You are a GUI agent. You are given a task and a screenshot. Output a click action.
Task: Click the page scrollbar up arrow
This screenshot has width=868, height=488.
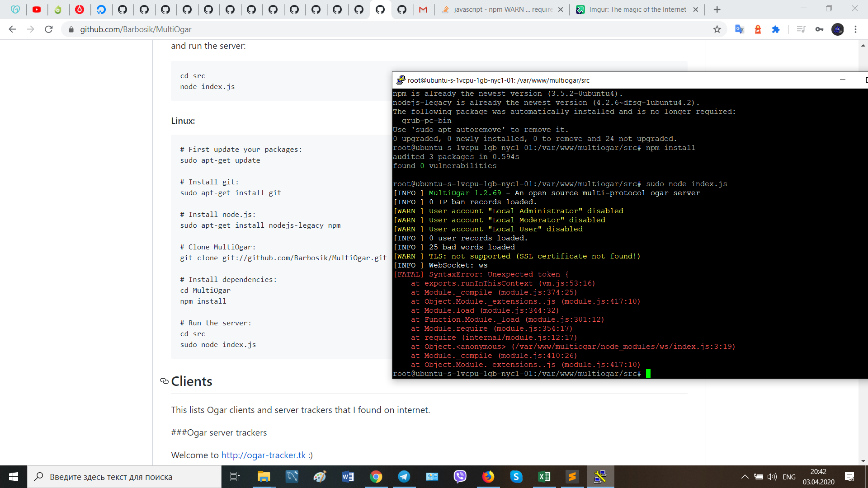pos(863,45)
